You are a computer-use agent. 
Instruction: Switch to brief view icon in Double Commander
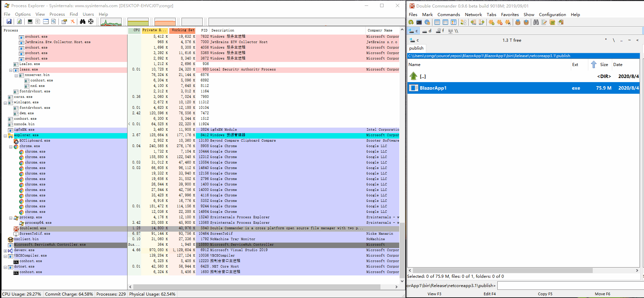pos(437,22)
